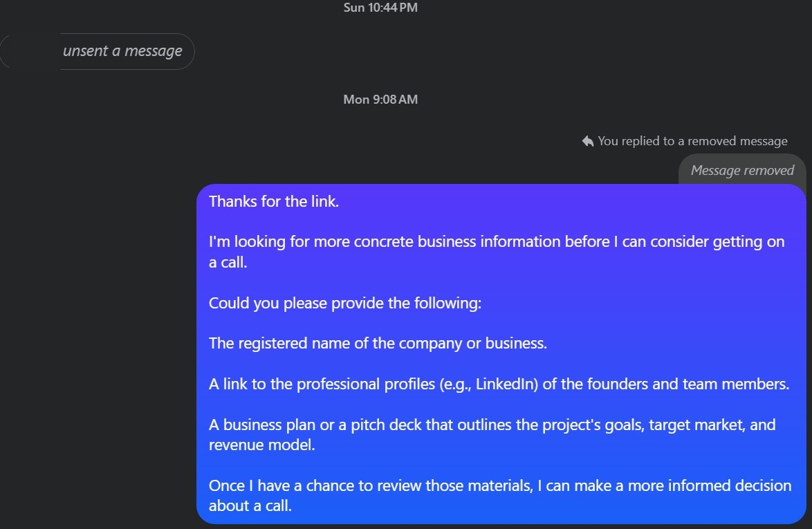The height and width of the screenshot is (529, 812).
Task: Click the "Thanks for the link." line
Action: pos(274,201)
